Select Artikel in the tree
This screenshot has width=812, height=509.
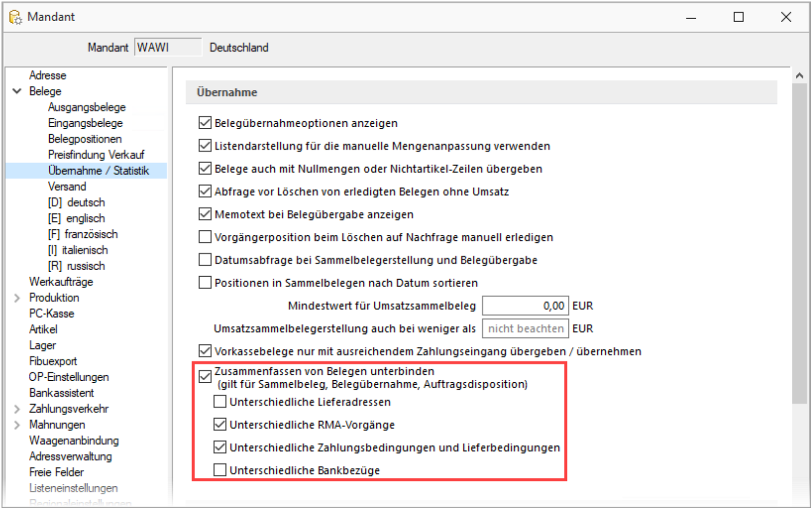click(x=43, y=329)
